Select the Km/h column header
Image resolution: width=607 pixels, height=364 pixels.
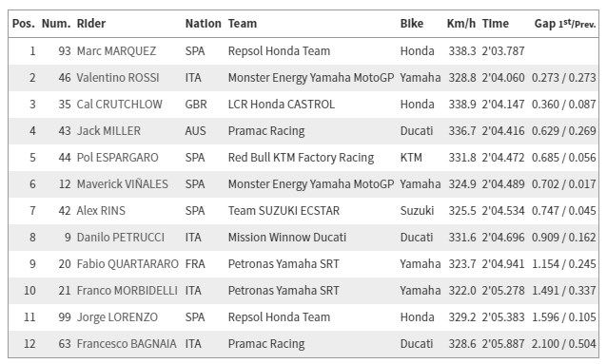pyautogui.click(x=461, y=24)
